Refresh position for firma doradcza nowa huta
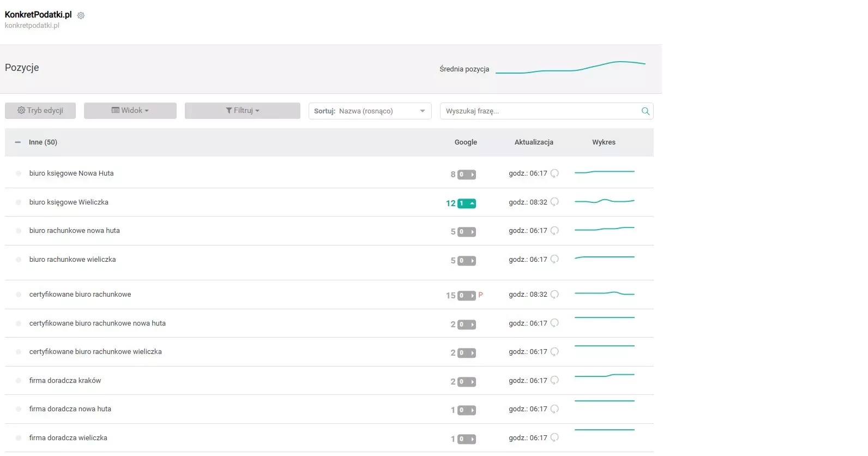 tap(554, 409)
